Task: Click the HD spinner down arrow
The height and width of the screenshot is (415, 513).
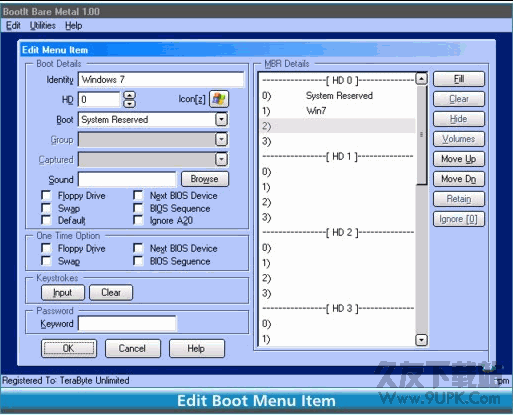Action: 129,104
